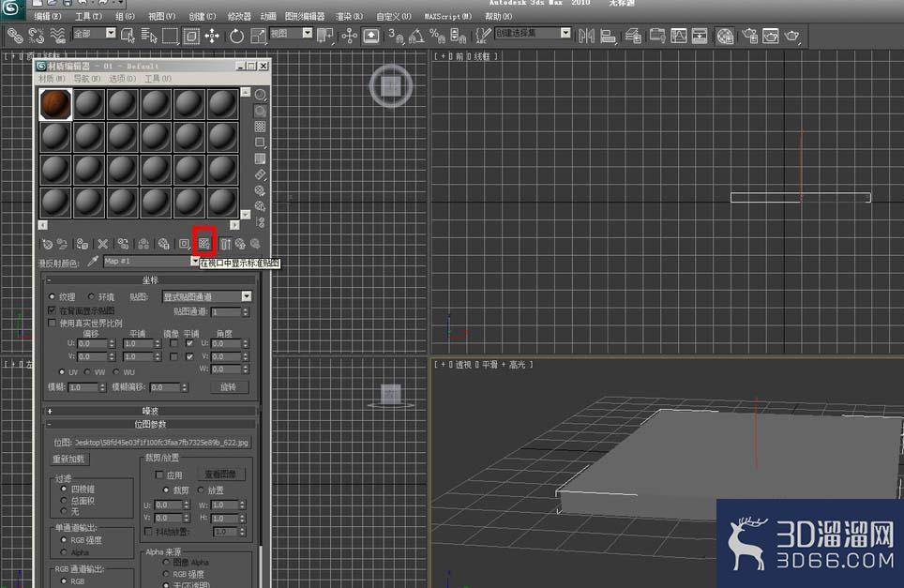The image size is (904, 588).
Task: Click Show Standard Map in Viewport icon
Action: tap(204, 244)
